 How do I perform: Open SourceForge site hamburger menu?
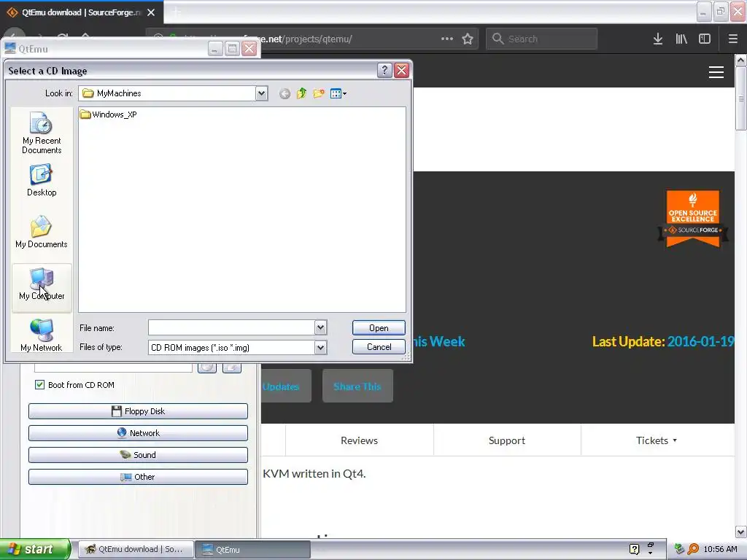coord(716,72)
